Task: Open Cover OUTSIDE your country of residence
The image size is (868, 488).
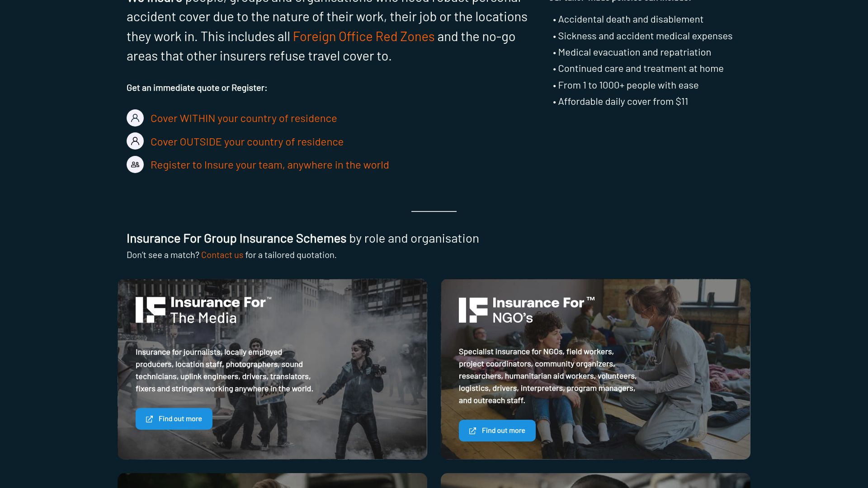Action: [247, 142]
